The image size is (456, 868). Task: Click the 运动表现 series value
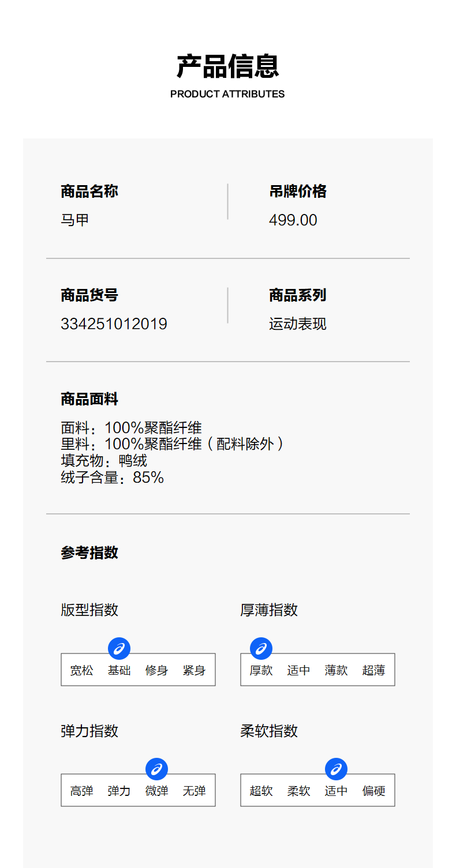[297, 324]
